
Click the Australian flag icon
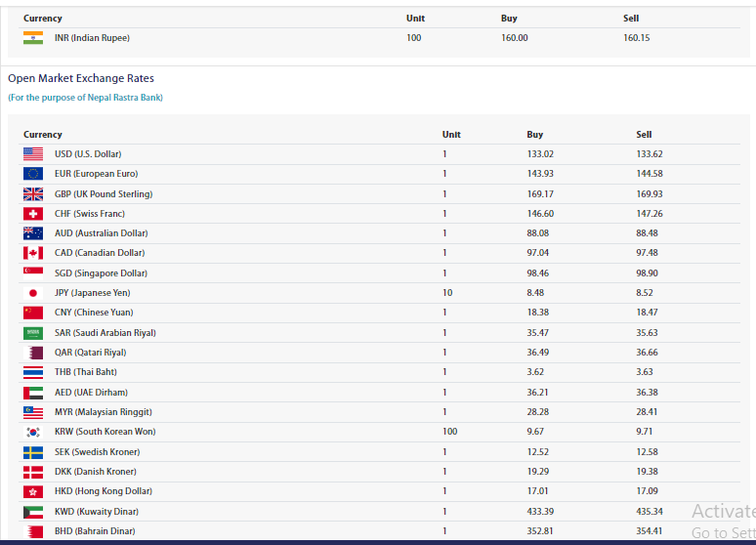[33, 233]
